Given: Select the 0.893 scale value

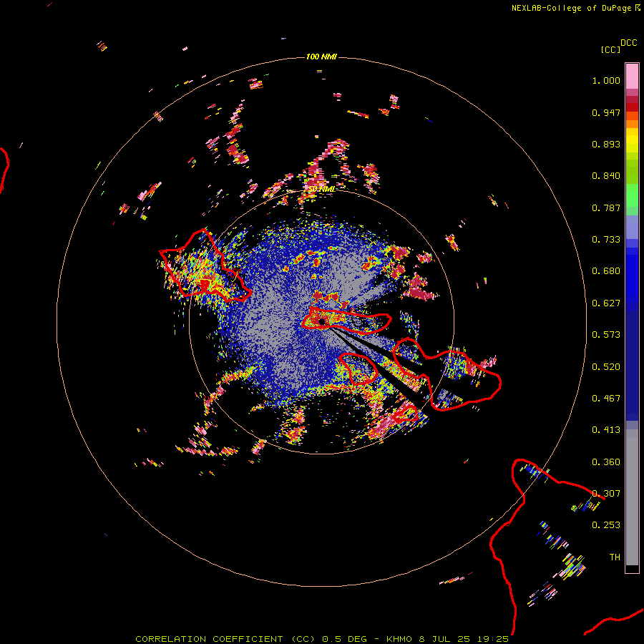Looking at the screenshot, I should pos(606,144).
